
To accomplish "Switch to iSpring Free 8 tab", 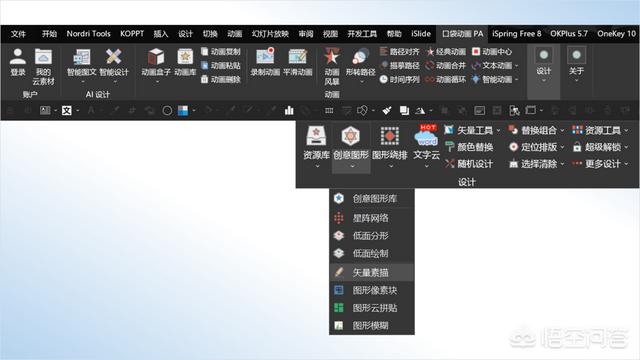I will 516,33.
